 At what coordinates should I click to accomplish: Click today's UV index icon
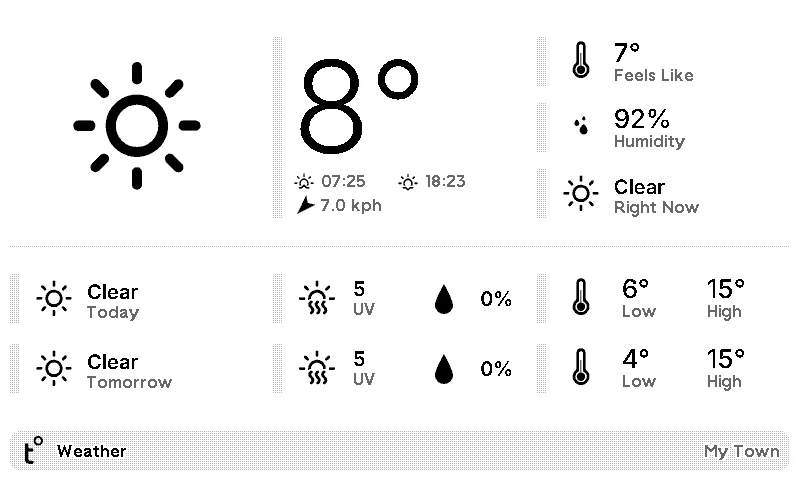pyautogui.click(x=317, y=298)
